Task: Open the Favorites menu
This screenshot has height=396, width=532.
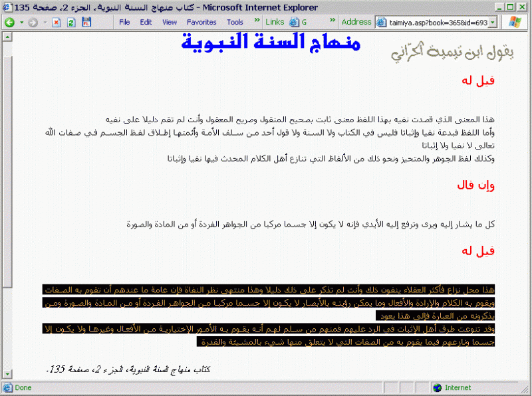Action: pyautogui.click(x=201, y=22)
